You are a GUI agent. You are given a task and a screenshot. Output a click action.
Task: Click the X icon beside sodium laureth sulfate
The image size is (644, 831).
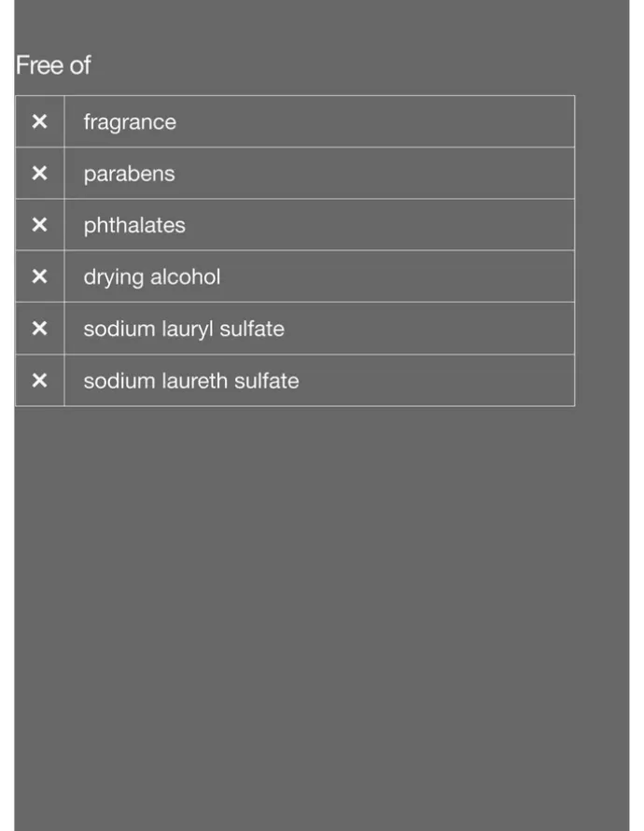click(x=40, y=380)
